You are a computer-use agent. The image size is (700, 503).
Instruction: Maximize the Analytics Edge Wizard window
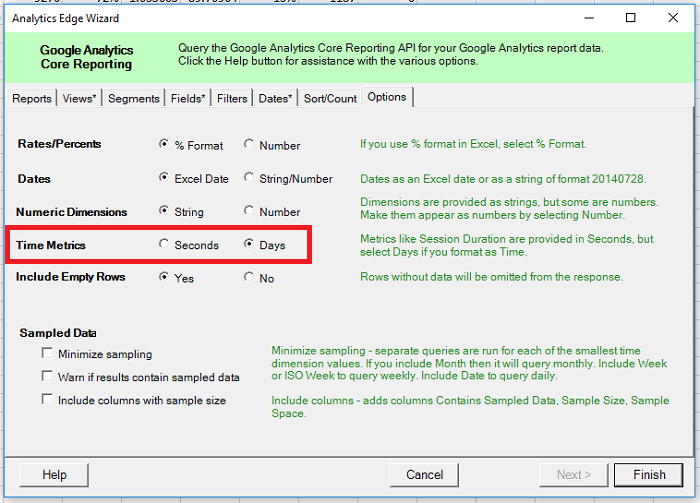pos(630,18)
